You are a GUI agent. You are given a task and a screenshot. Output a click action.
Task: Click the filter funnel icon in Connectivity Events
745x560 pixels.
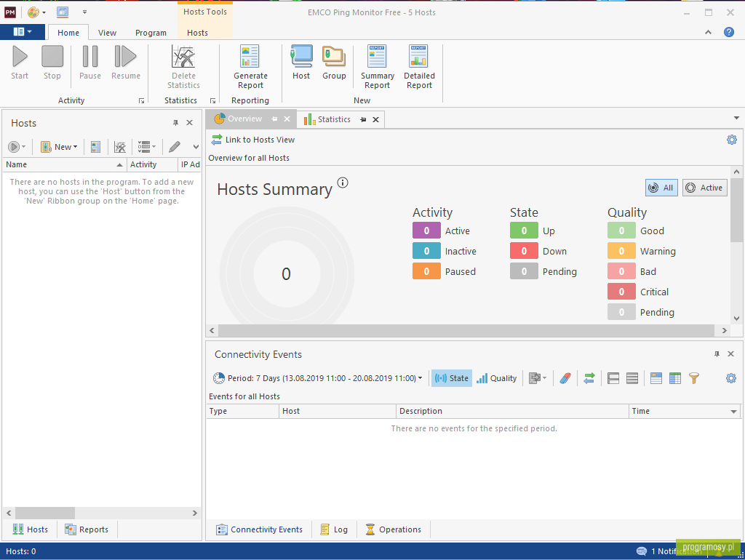(x=693, y=378)
